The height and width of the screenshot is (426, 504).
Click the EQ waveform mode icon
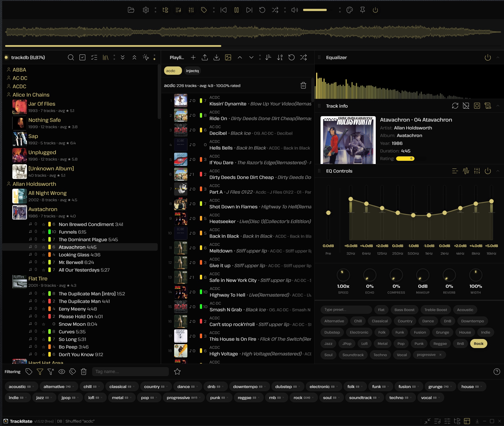[x=466, y=171]
